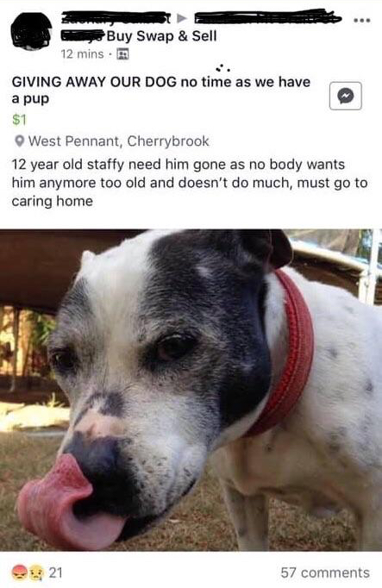Open West Pennant, Cherrybrook location
This screenshot has width=382, height=588.
pyautogui.click(x=119, y=141)
